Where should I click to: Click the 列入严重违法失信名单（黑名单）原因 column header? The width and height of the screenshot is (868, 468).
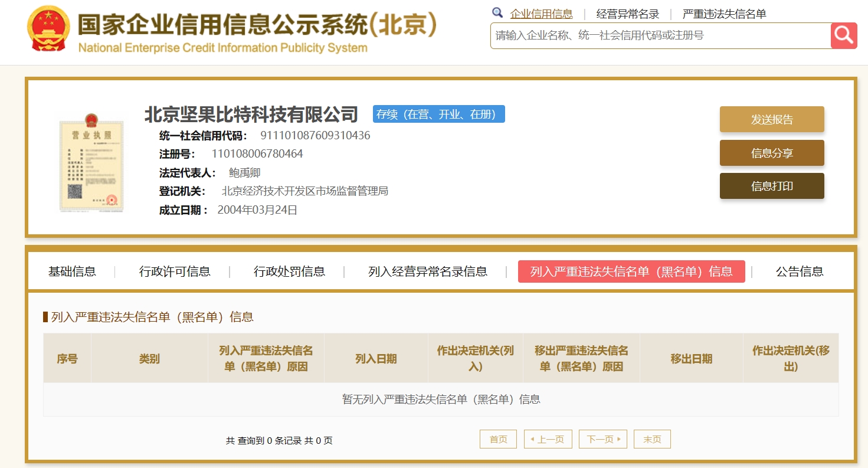[x=266, y=359]
